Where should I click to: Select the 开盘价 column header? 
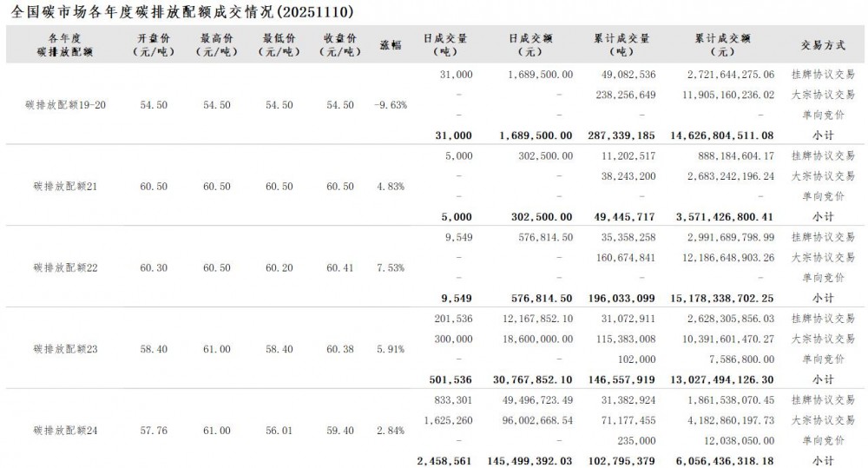(x=153, y=44)
